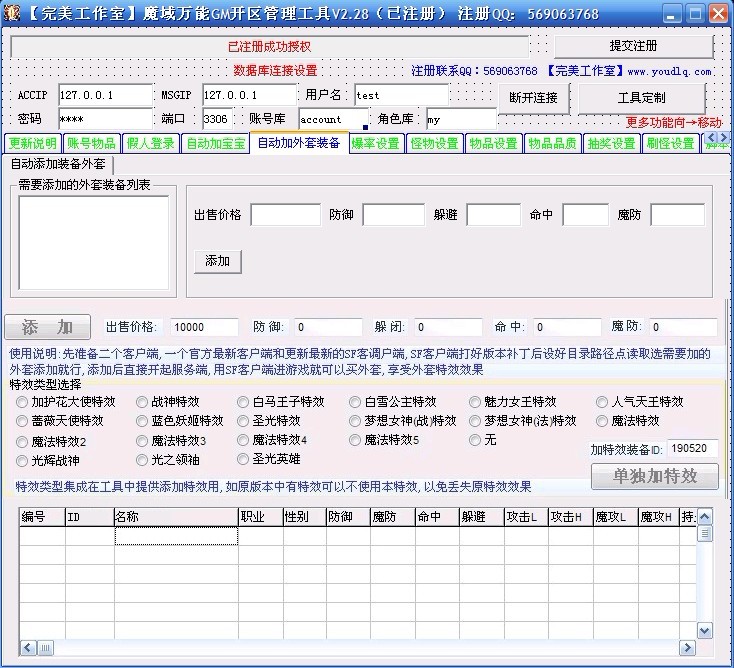The image size is (734, 668).
Task: Click the 断开连接 button
Action: (534, 98)
